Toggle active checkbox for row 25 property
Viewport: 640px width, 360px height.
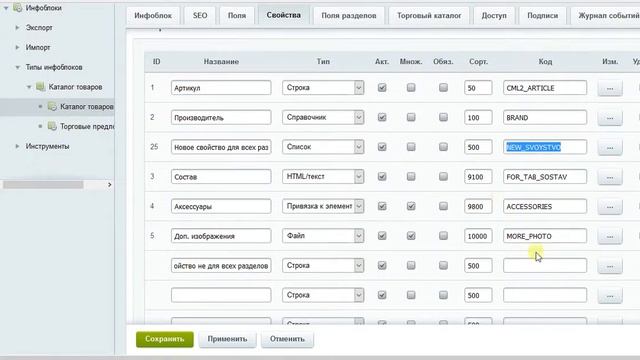point(382,147)
